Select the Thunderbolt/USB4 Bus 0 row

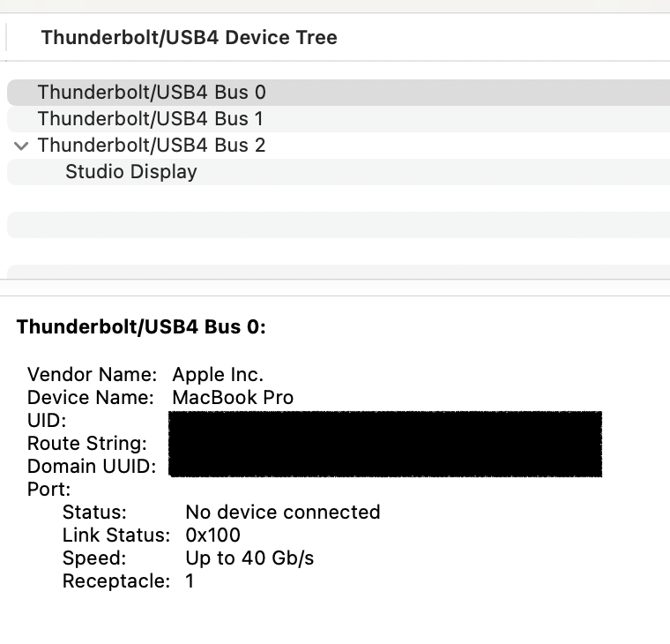(151, 93)
